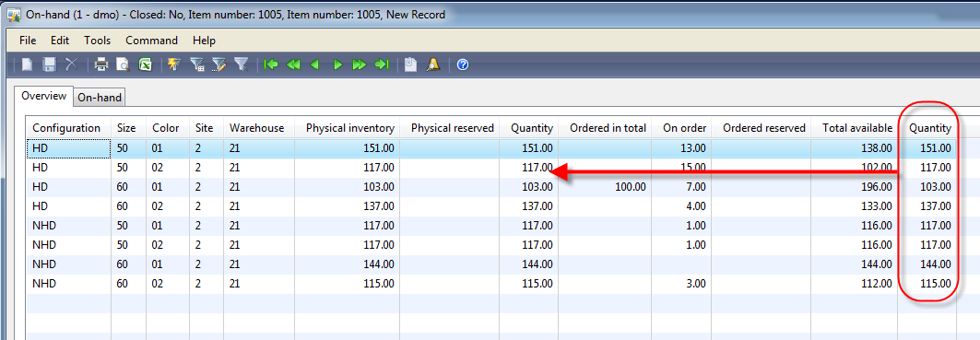
Task: Click On order cell 7.00
Action: point(681,187)
